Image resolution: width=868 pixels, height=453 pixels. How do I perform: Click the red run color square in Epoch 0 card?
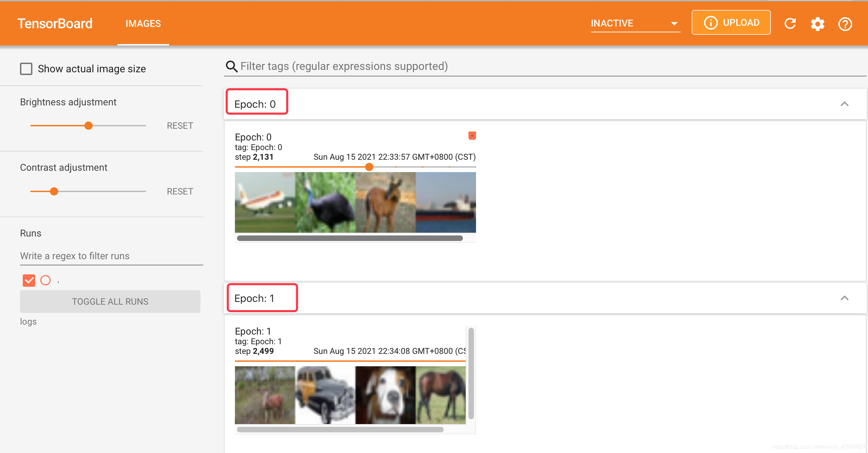(472, 136)
